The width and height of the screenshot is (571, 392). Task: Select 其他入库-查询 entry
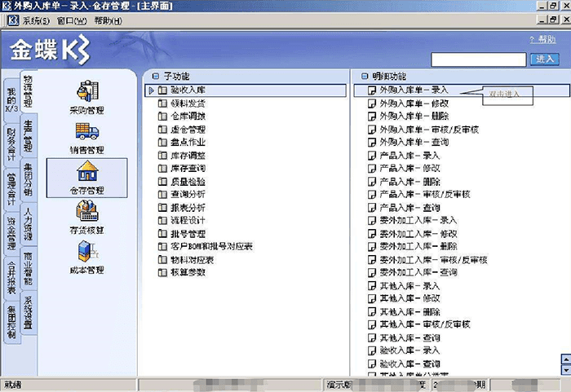[409, 338]
